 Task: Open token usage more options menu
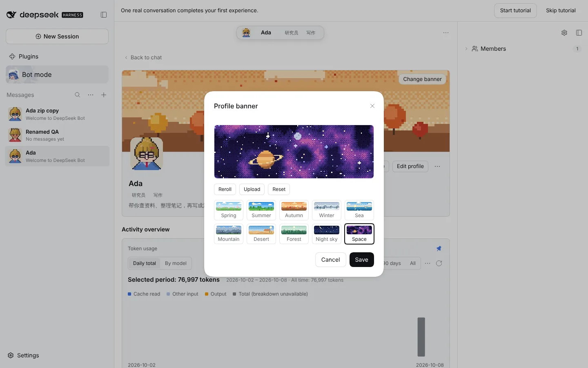tap(428, 263)
